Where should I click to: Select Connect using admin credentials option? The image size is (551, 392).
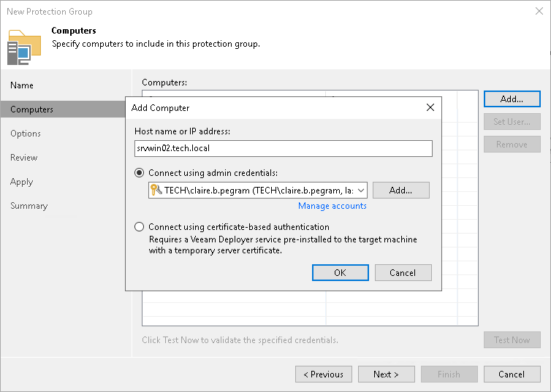(x=140, y=173)
